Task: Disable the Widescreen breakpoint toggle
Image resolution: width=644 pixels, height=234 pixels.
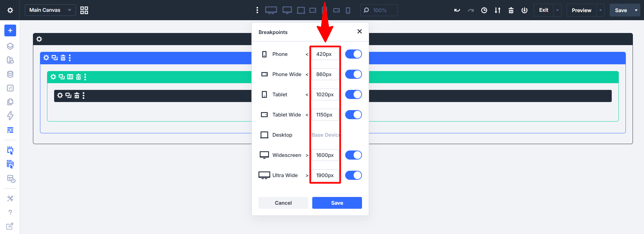Action: pos(353,155)
